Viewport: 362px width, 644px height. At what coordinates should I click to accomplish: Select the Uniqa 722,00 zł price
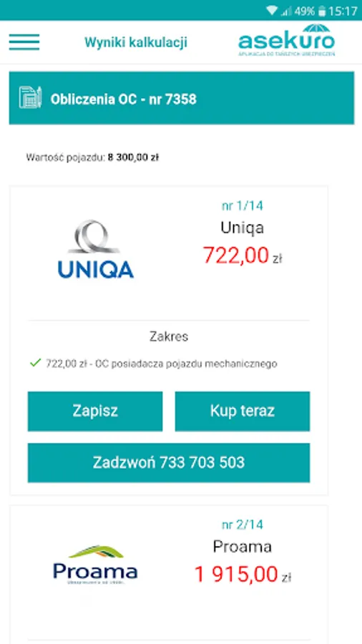(243, 255)
